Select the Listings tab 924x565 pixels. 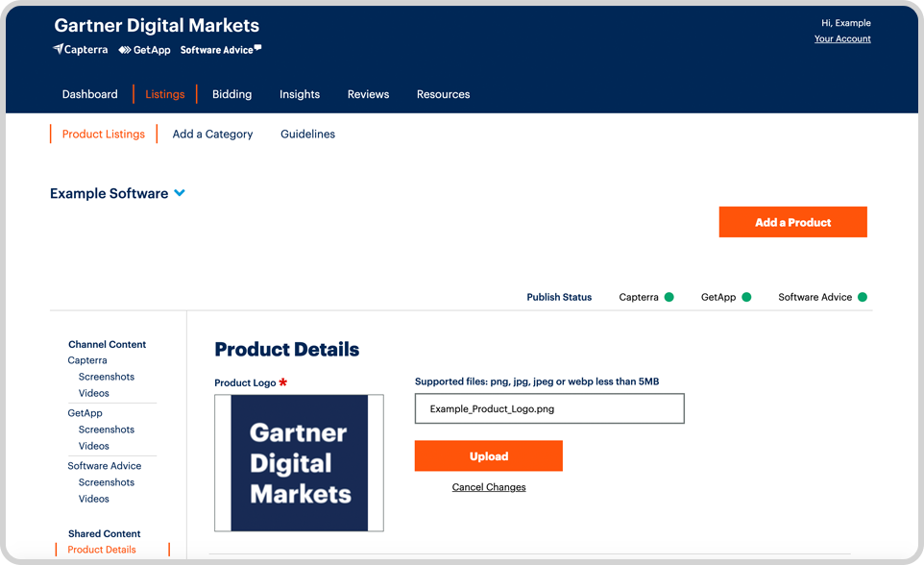click(165, 94)
